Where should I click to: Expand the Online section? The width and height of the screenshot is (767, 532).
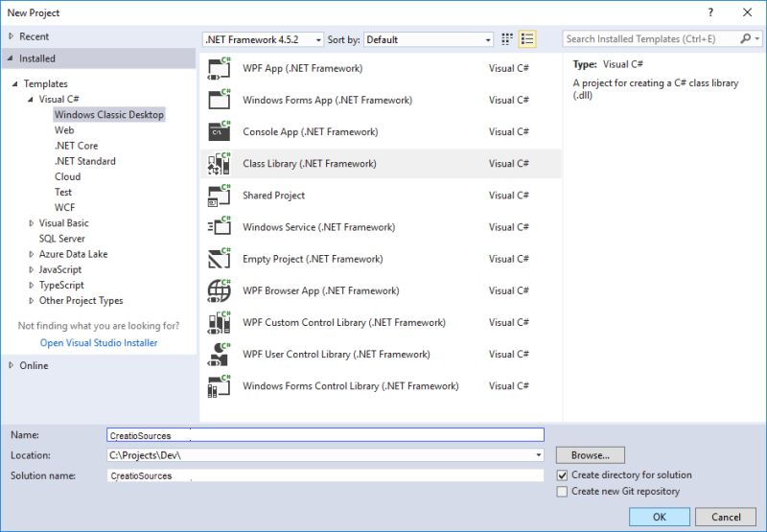11,365
